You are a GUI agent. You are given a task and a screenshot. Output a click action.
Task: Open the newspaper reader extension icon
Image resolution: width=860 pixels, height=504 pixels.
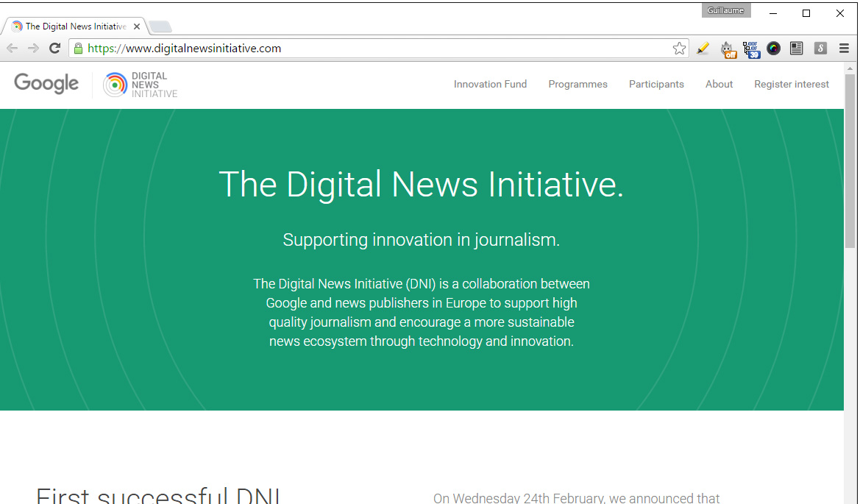(x=797, y=49)
